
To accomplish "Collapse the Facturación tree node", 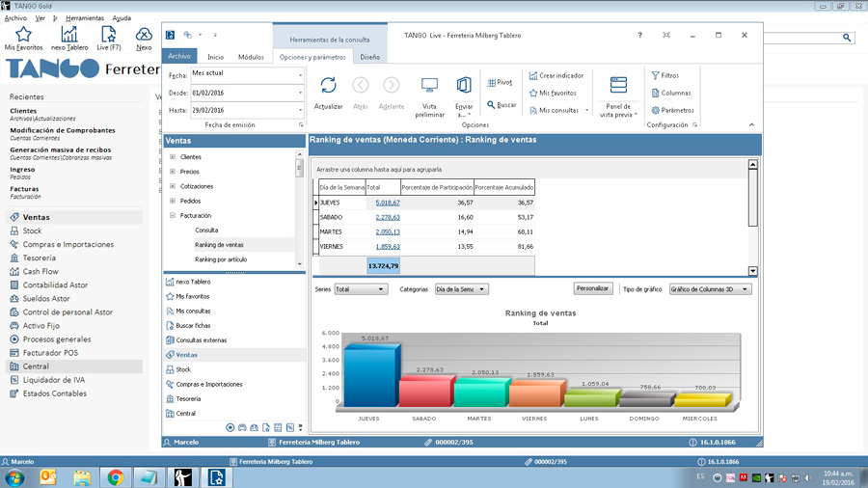I will pos(173,215).
